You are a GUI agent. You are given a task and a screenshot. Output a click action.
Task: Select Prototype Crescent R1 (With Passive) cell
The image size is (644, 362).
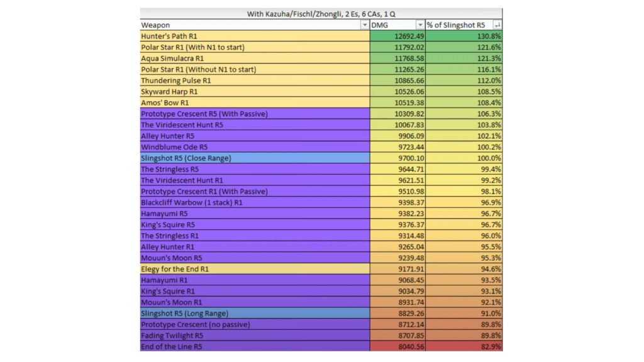(255, 191)
